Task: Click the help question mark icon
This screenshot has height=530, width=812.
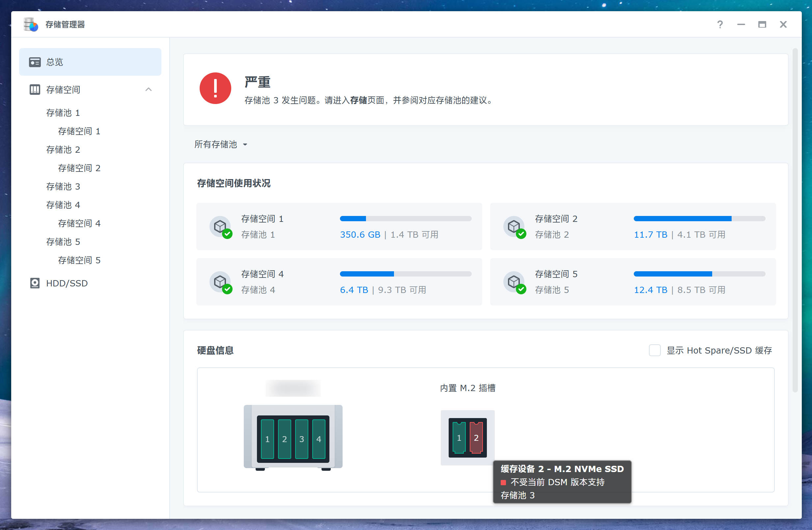Action: [x=719, y=25]
